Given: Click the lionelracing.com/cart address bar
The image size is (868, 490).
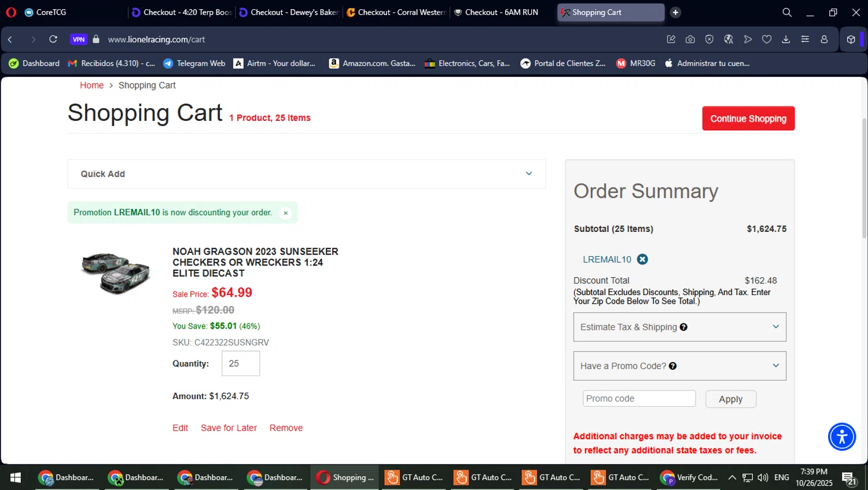Looking at the screenshot, I should click(x=156, y=39).
